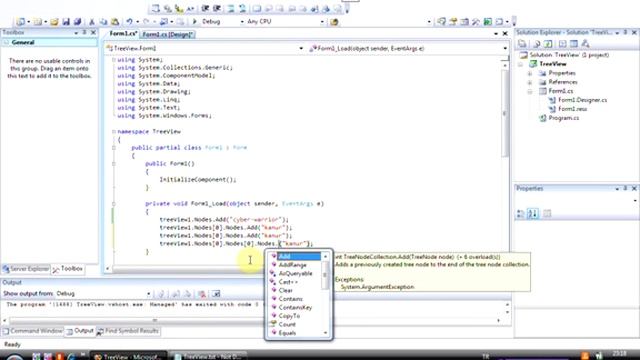Click IntelliSense list scroll down arrow

click(x=325, y=333)
